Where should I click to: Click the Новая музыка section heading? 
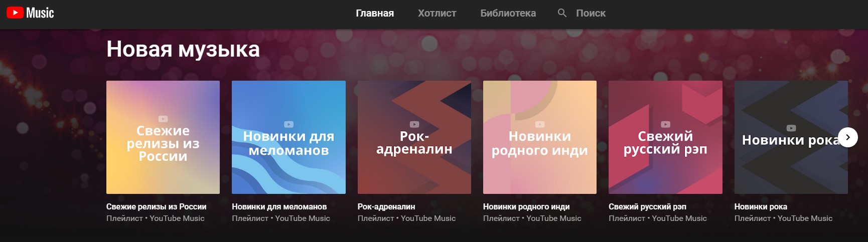[183, 49]
